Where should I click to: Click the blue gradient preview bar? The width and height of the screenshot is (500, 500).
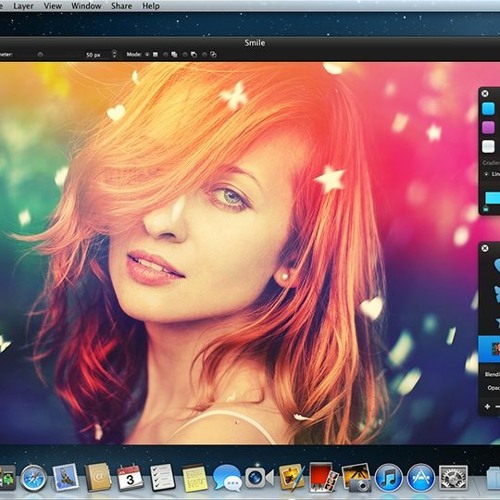(x=493, y=198)
